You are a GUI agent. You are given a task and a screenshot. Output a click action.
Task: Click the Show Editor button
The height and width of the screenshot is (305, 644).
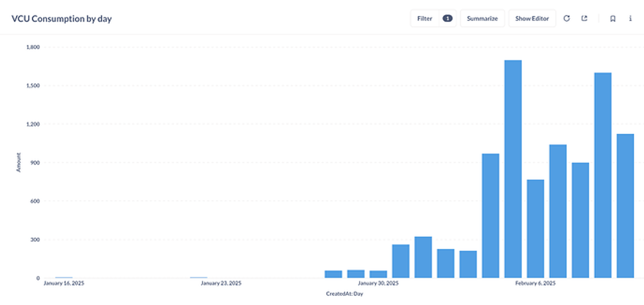pos(532,18)
